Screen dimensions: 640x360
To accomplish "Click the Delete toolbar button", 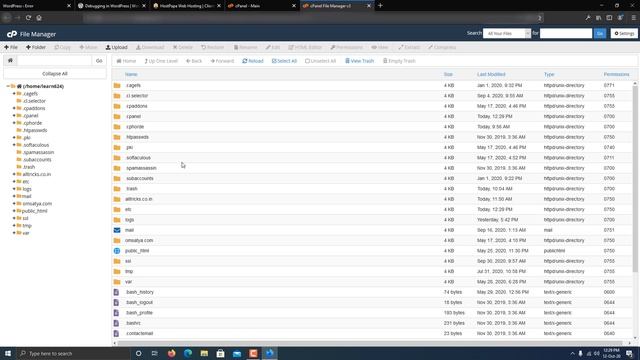I will [x=182, y=47].
